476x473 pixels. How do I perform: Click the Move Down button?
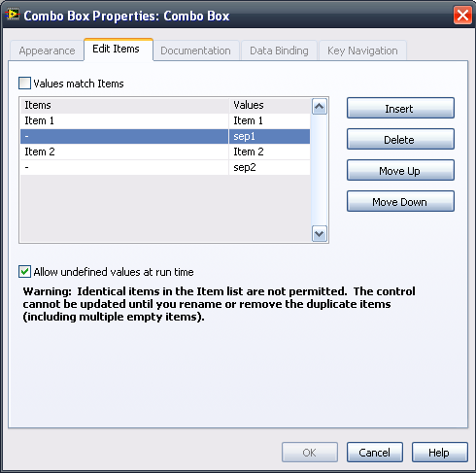400,201
